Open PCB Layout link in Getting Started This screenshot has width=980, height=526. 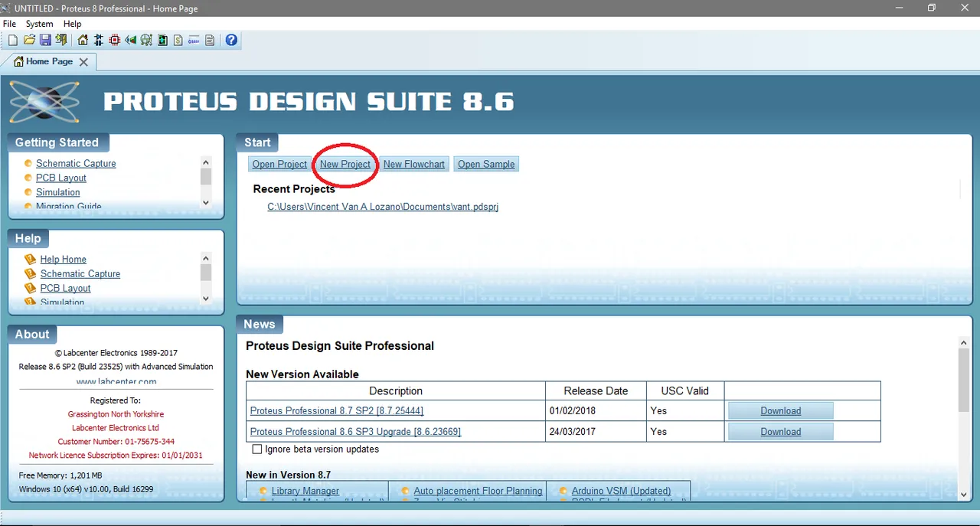coord(61,178)
